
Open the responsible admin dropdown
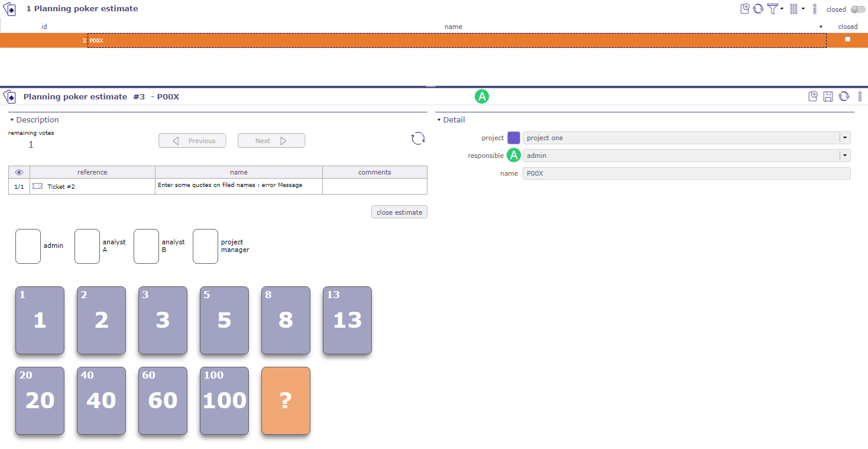click(845, 155)
